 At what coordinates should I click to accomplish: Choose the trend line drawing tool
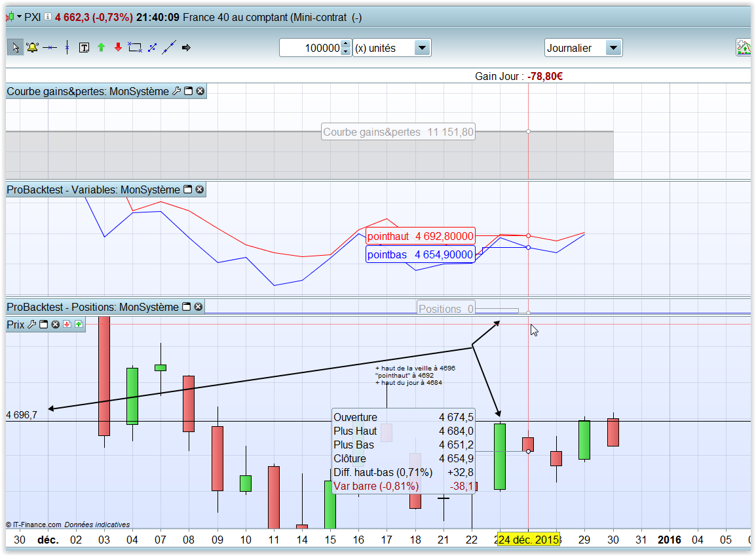coord(169,47)
